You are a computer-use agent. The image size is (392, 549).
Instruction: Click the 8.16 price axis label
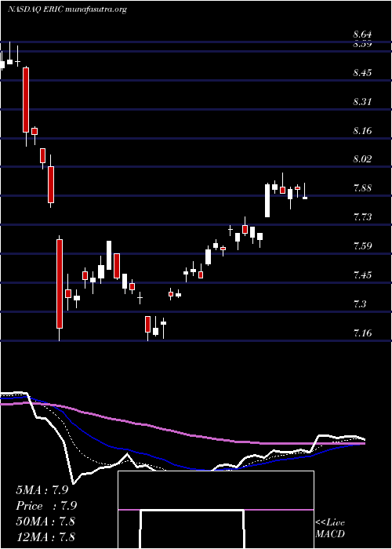pyautogui.click(x=362, y=131)
